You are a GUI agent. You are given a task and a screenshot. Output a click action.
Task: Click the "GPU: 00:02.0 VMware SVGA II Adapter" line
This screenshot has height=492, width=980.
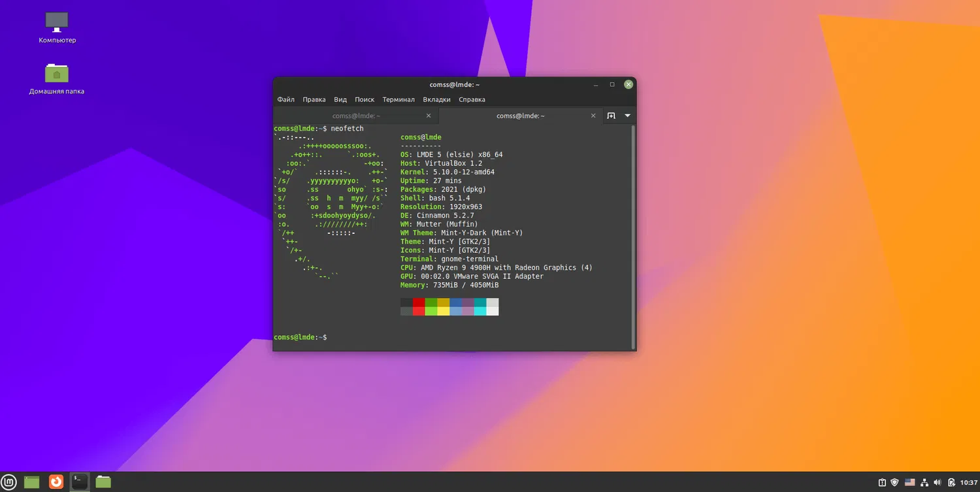point(472,276)
